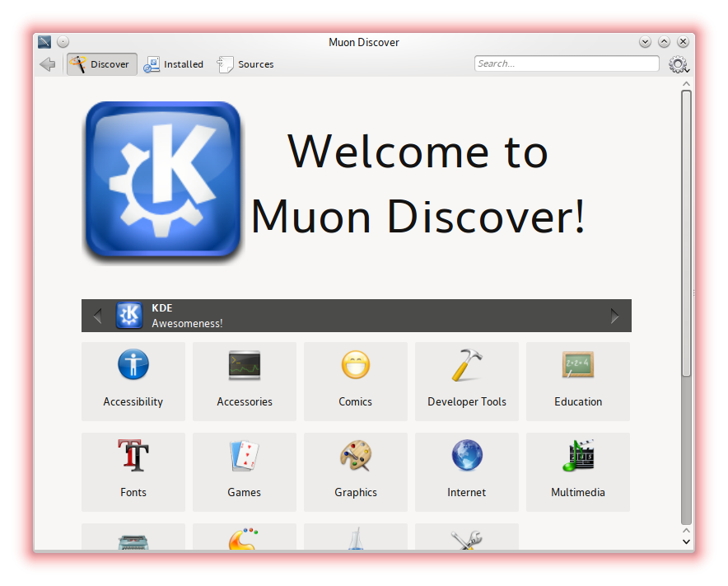Close the Muon Discover window

(x=683, y=42)
